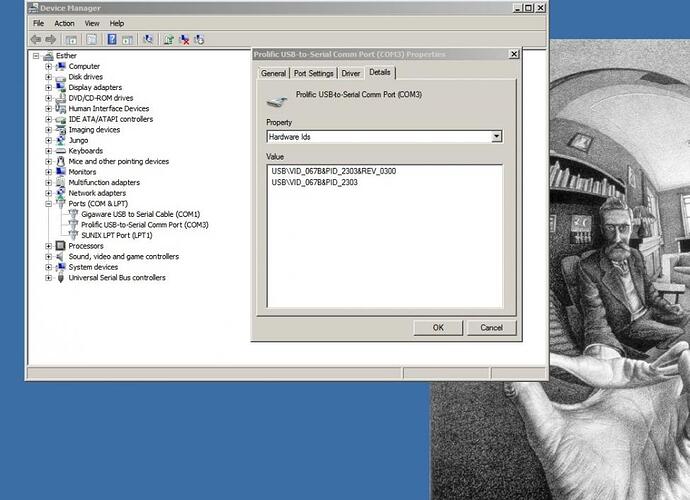
Task: Expand the IDE ATA/ATAPI controllers node
Action: pos(48,119)
